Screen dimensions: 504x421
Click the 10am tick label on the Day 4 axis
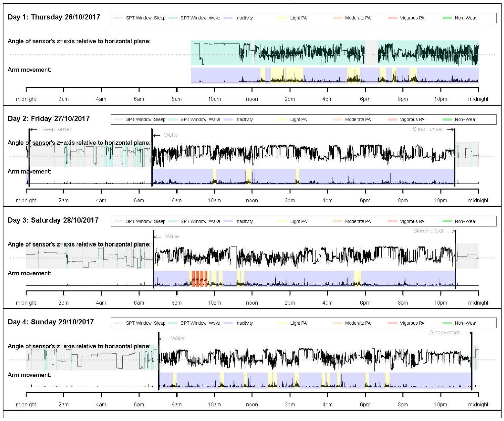[x=214, y=404]
